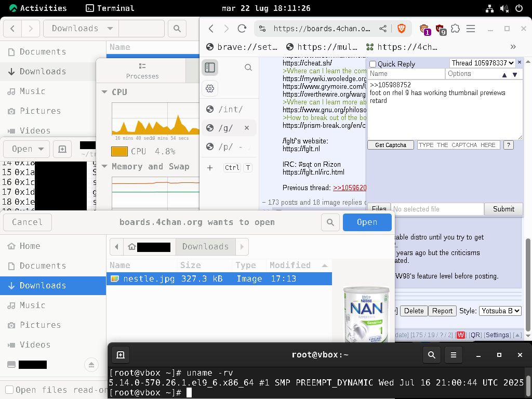Click the Open button in file chooser
Viewport: 532px width, 399px height.
(x=367, y=222)
